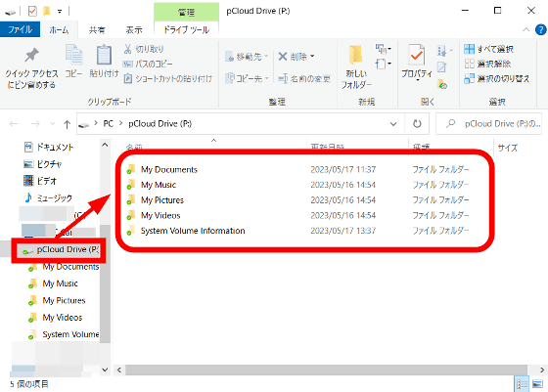548x392 pixels.
Task: Select the My Videos folder in file list
Action: coord(160,216)
